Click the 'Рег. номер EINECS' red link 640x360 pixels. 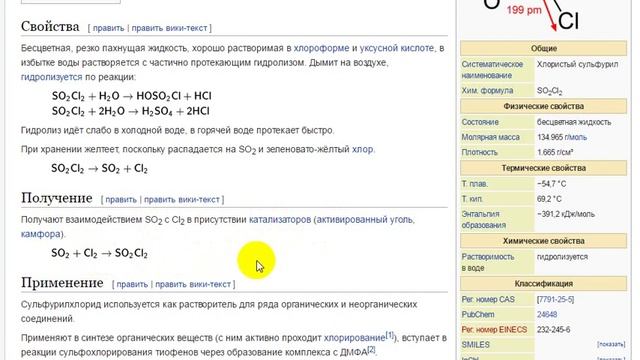coord(494,330)
